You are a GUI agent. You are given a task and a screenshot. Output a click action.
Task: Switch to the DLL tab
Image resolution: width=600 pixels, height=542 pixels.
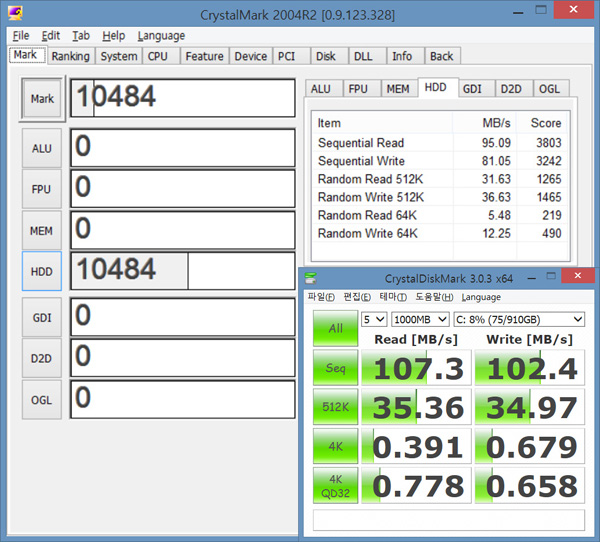click(x=368, y=56)
